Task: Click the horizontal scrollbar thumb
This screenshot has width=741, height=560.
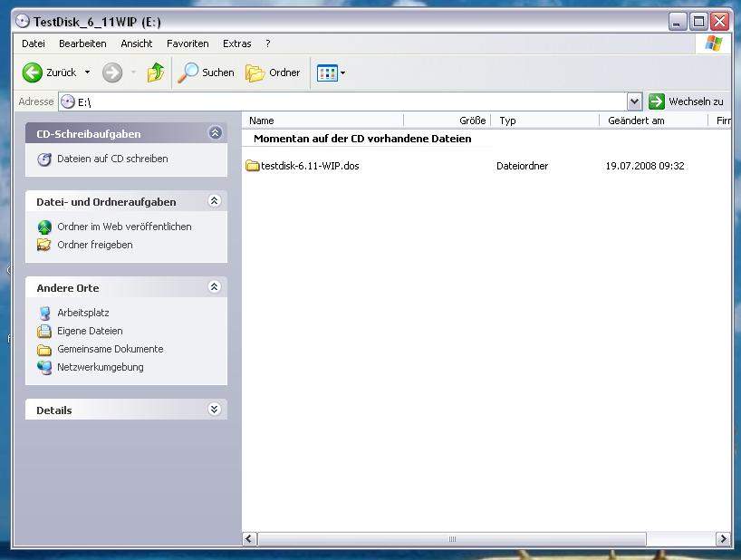Action: tap(452, 539)
